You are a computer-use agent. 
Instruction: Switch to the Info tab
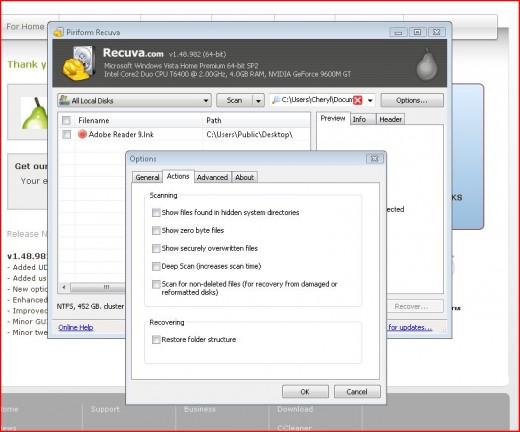(x=363, y=119)
